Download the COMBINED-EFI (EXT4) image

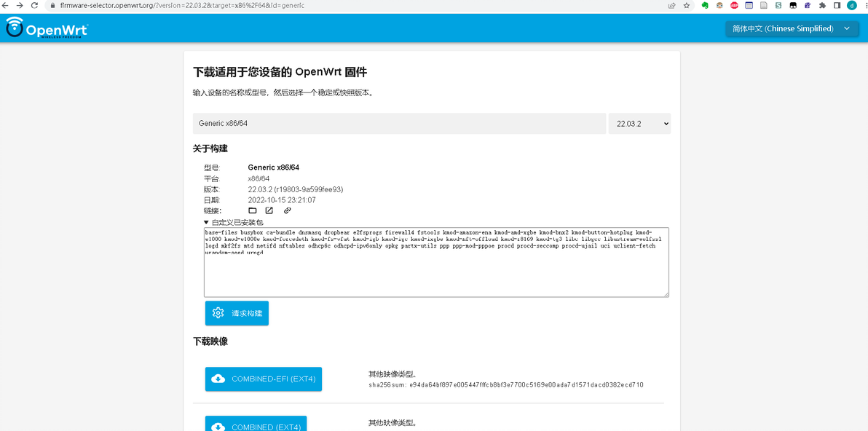tap(264, 379)
